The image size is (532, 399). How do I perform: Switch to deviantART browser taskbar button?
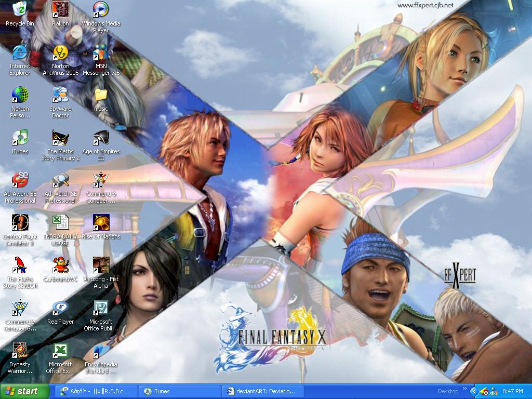tap(263, 392)
